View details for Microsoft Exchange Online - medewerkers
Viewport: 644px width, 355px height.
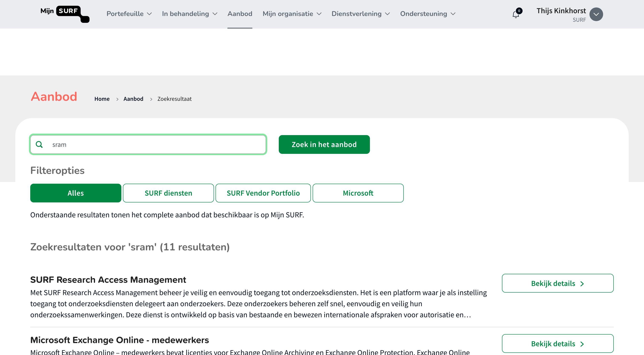tap(558, 343)
